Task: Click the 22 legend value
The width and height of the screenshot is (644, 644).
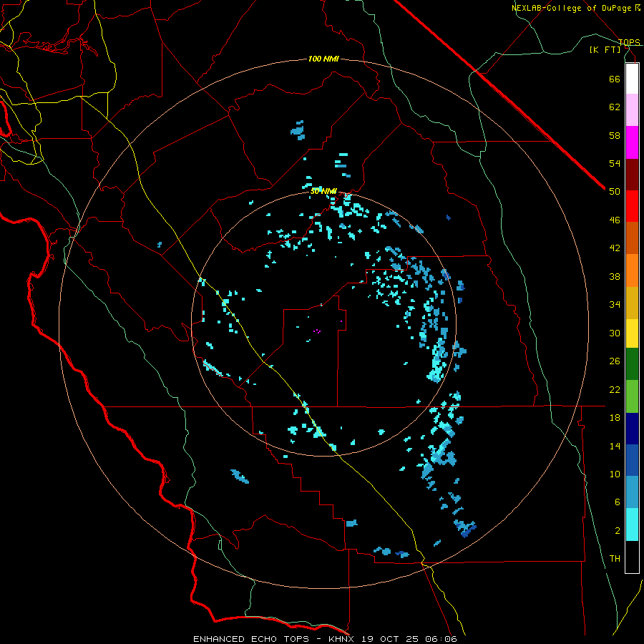Action: click(615, 389)
